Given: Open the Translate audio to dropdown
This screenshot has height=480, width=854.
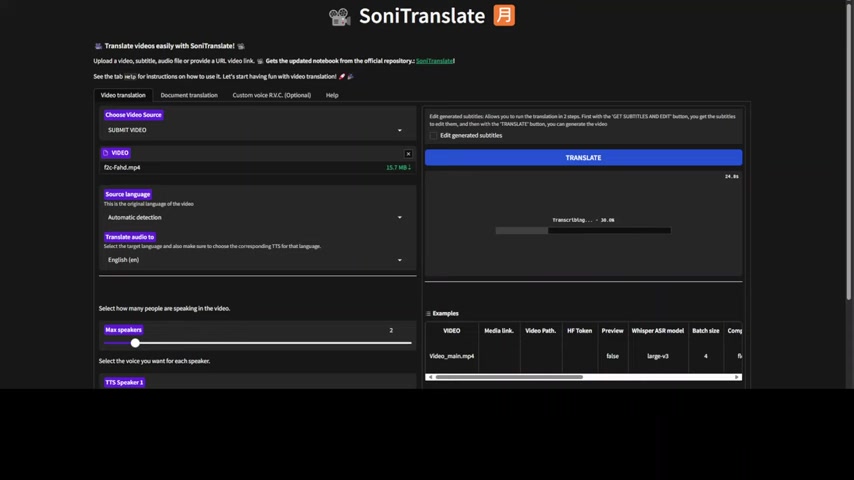Looking at the screenshot, I should point(255,260).
